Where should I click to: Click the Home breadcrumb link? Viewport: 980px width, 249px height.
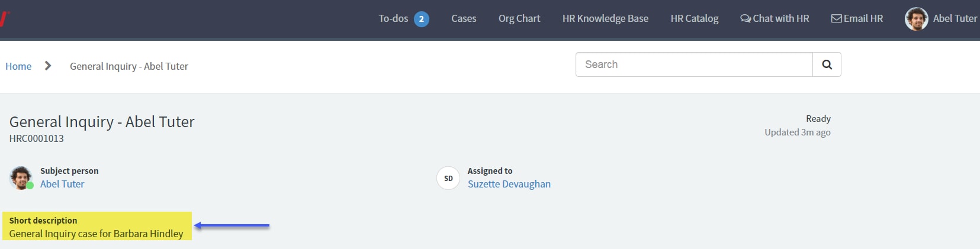[18, 66]
